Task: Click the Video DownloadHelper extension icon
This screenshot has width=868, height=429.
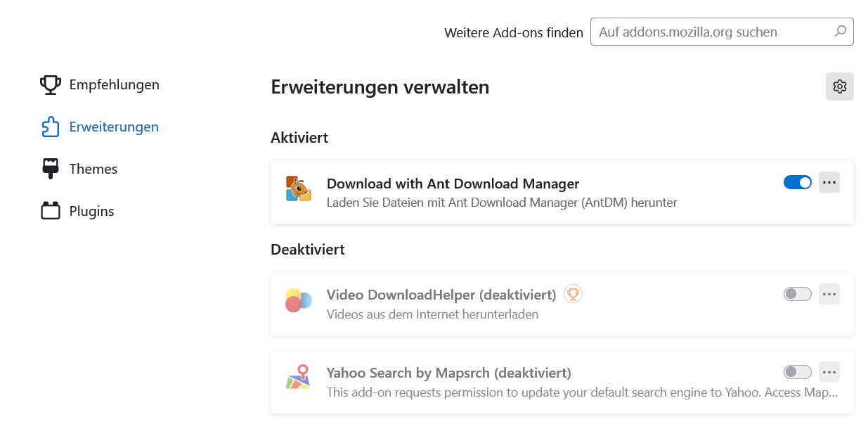Action: point(298,300)
